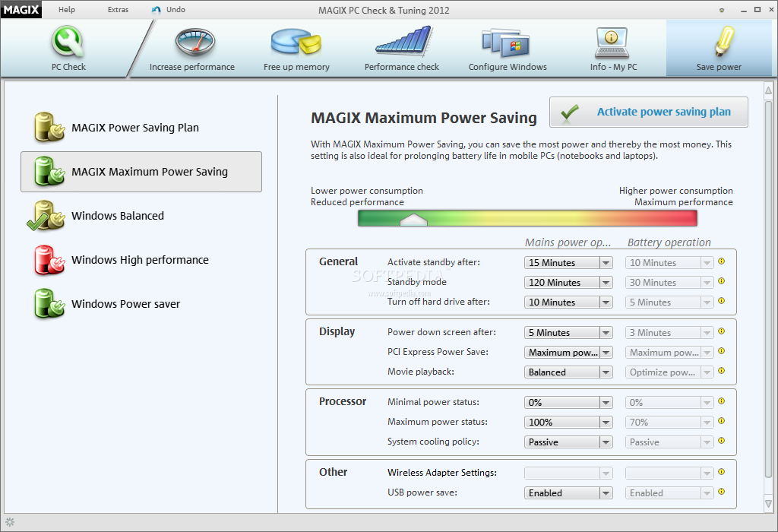Click Windows Balanced battery icon
The image size is (778, 532).
46,215
